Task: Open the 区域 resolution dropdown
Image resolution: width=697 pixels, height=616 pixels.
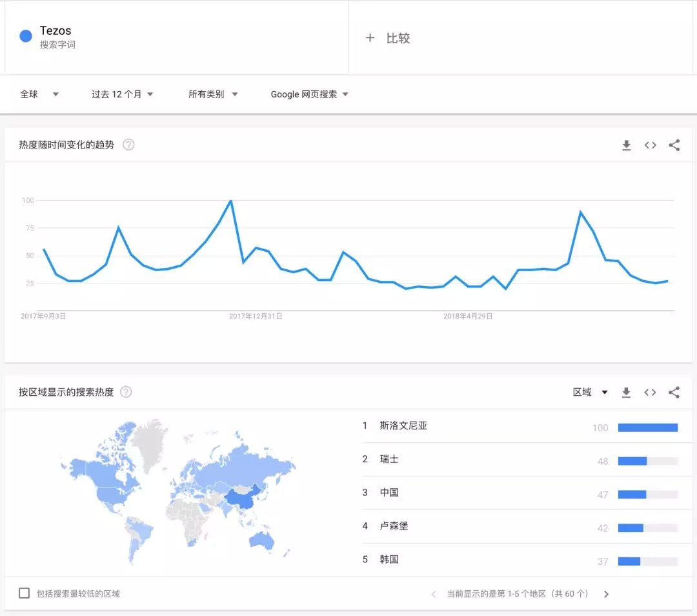Action: [x=591, y=392]
